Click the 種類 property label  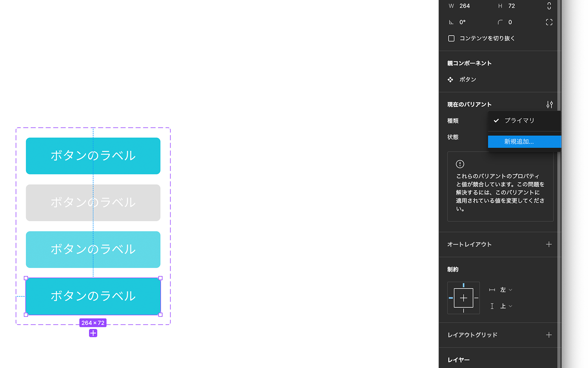point(453,121)
